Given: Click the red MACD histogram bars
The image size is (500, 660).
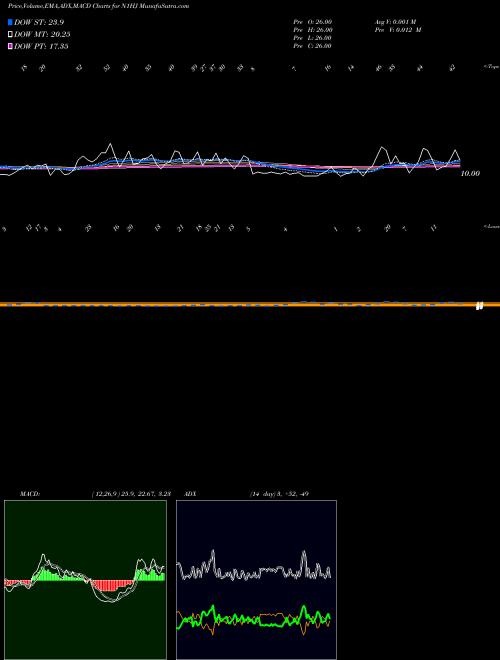Looking at the screenshot, I should click(111, 585).
